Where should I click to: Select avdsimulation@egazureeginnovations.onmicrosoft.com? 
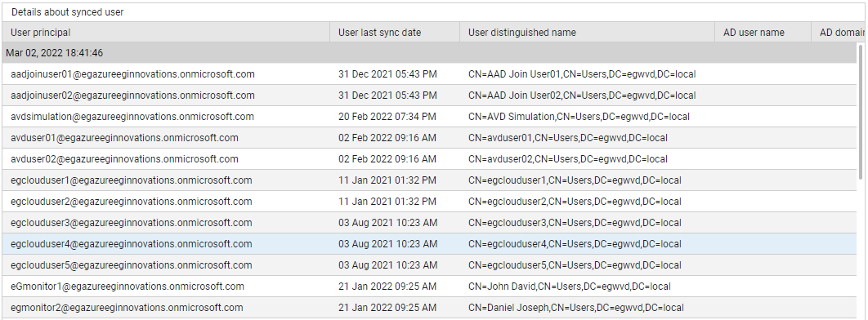coord(132,117)
